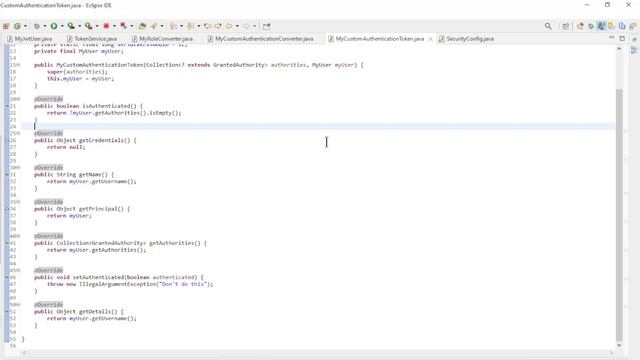This screenshot has height=360, width=640.
Task: Click the Last Edit Location icon
Action: [207, 26]
